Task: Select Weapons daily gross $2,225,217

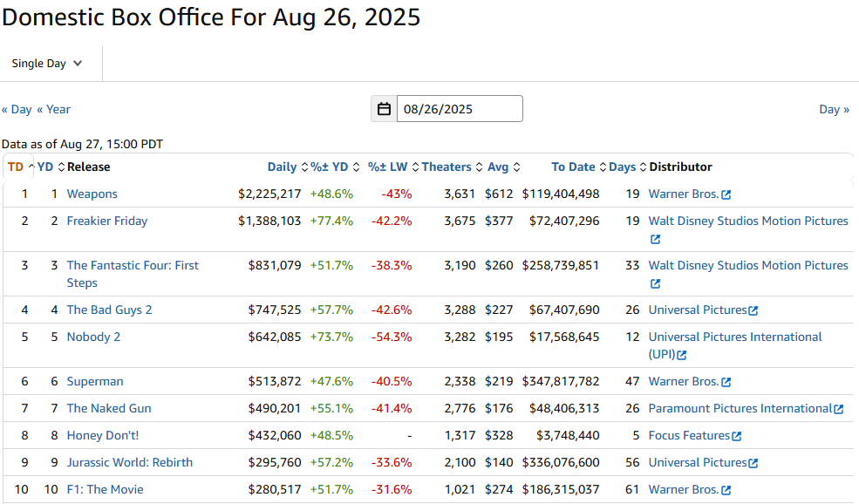Action: 269,194
